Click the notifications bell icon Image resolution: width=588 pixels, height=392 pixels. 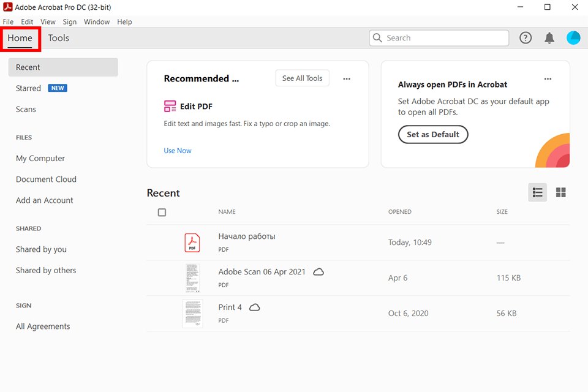[x=549, y=37]
